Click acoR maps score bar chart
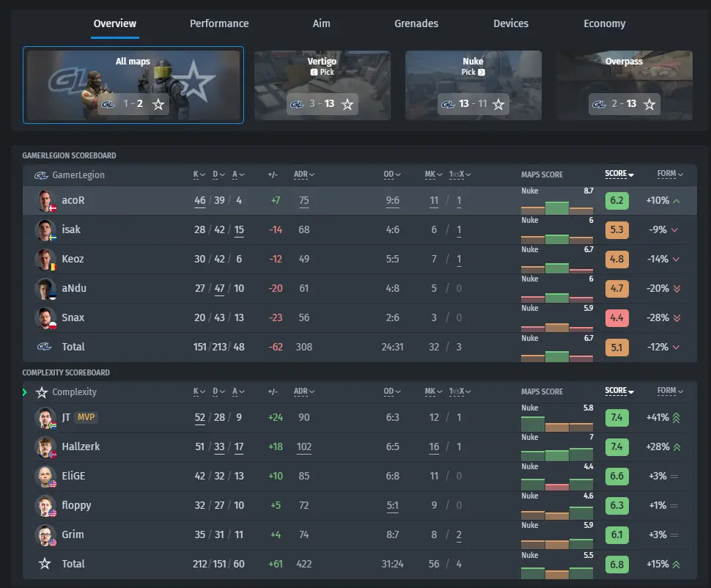Image resolution: width=711 pixels, height=588 pixels. click(557, 207)
